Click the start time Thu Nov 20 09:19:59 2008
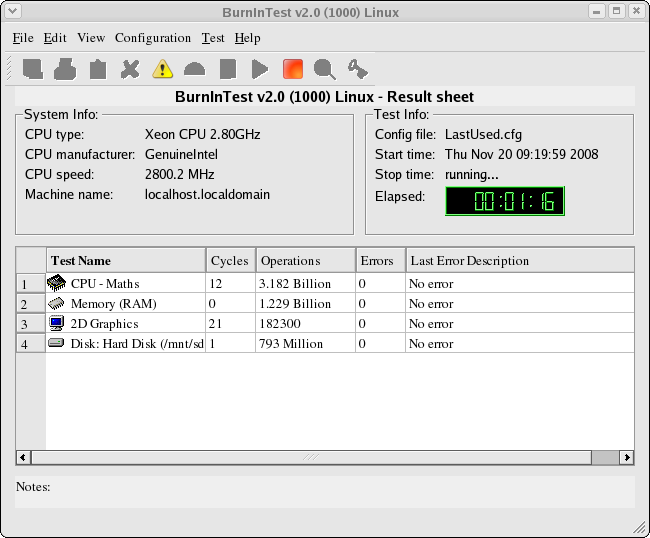This screenshot has height=538, width=650. [521, 155]
